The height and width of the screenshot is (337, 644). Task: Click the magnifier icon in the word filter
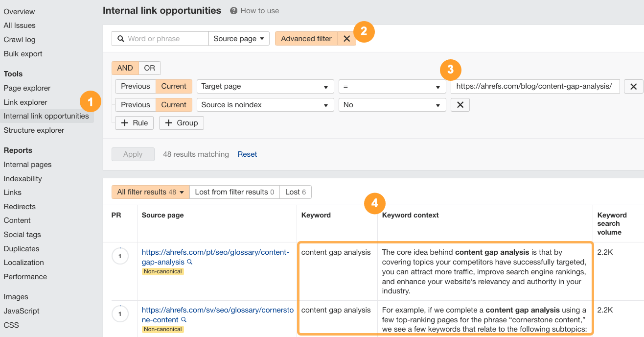tap(120, 38)
